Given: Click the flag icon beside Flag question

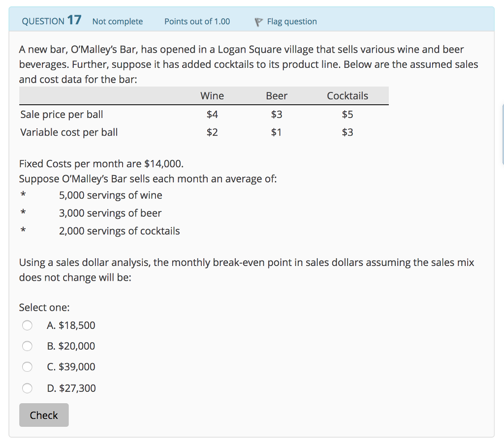Looking at the screenshot, I should pyautogui.click(x=258, y=22).
